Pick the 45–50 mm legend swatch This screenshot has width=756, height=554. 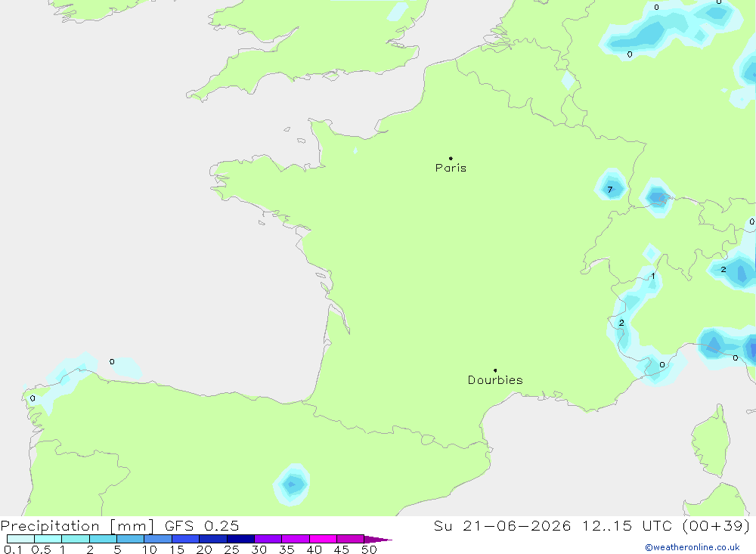(351, 539)
